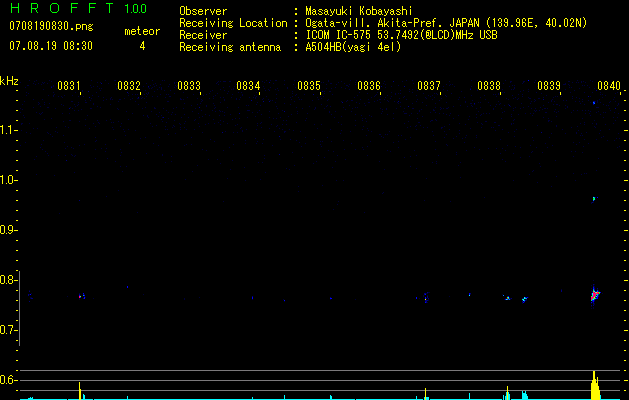Click the 'Receiver' field label
The width and height of the screenshot is (629, 400).
(203, 35)
